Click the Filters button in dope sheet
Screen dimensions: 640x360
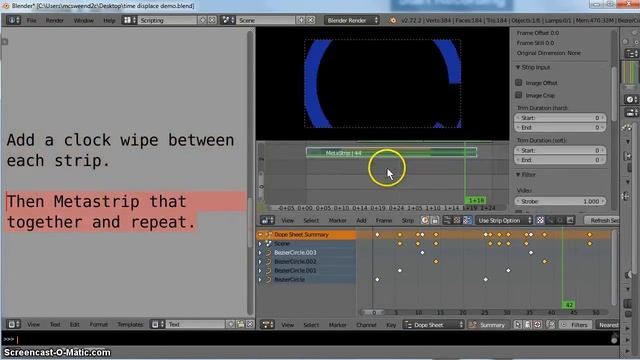coord(575,325)
